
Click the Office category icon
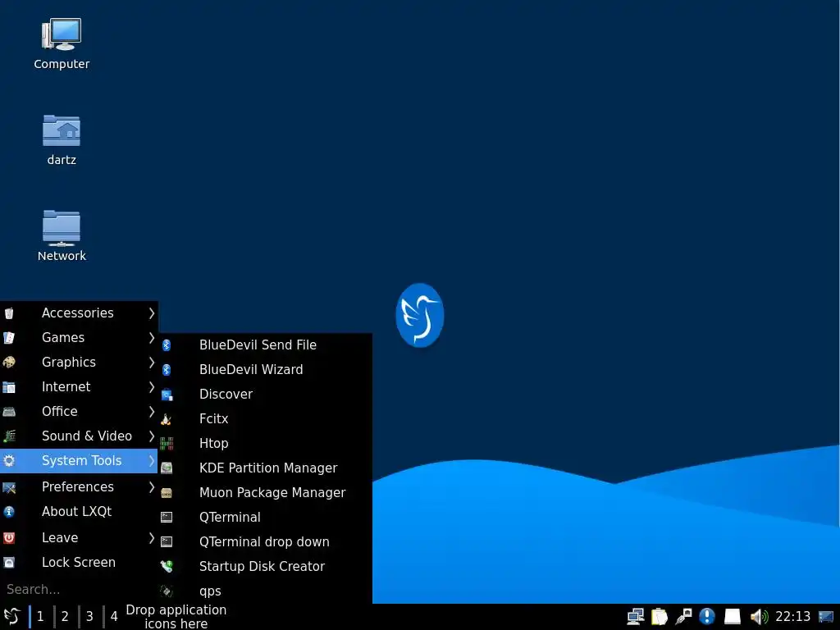pyautogui.click(x=9, y=412)
